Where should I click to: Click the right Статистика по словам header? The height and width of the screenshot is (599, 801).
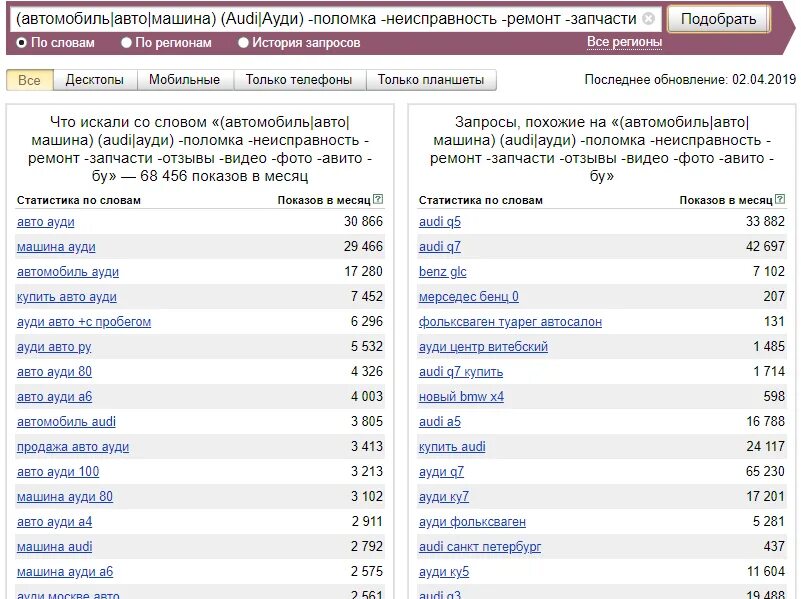click(x=481, y=200)
